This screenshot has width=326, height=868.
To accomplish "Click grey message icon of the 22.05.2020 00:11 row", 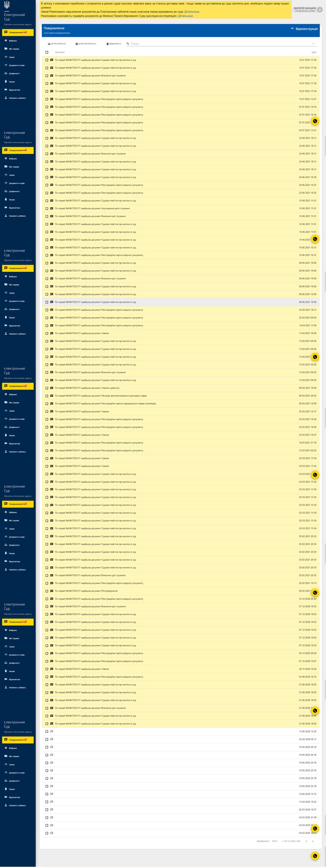I will (52, 739).
